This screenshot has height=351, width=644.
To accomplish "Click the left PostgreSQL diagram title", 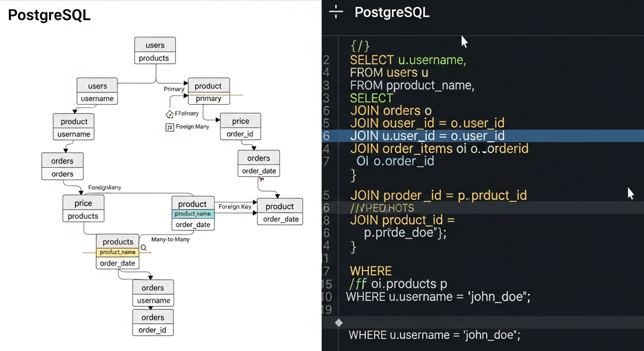I will [49, 15].
